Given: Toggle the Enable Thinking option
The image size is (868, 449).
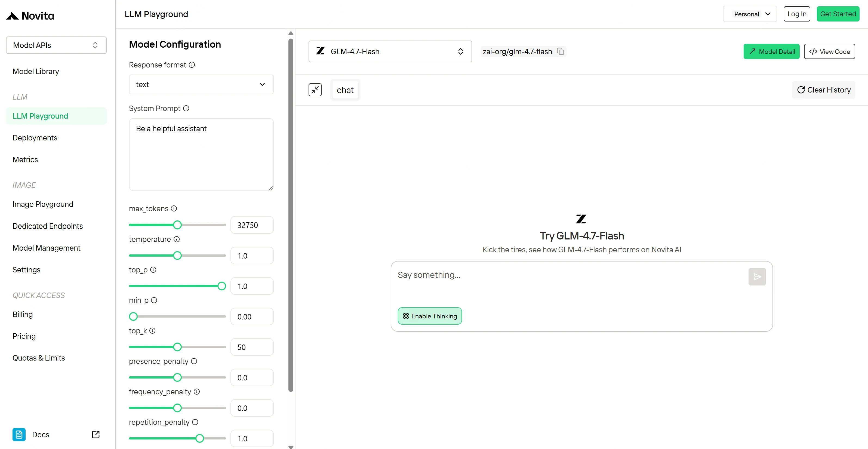Looking at the screenshot, I should tap(430, 316).
